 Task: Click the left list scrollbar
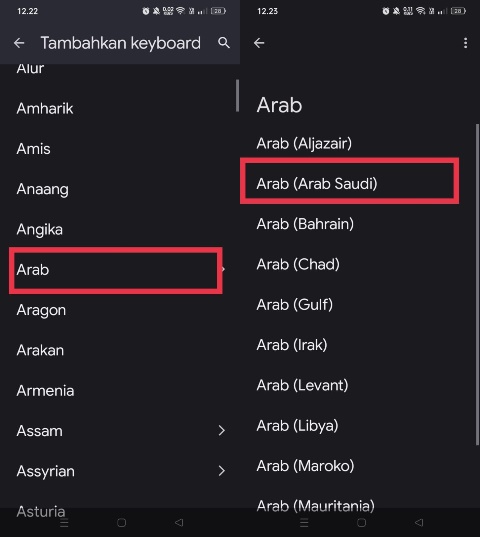237,96
